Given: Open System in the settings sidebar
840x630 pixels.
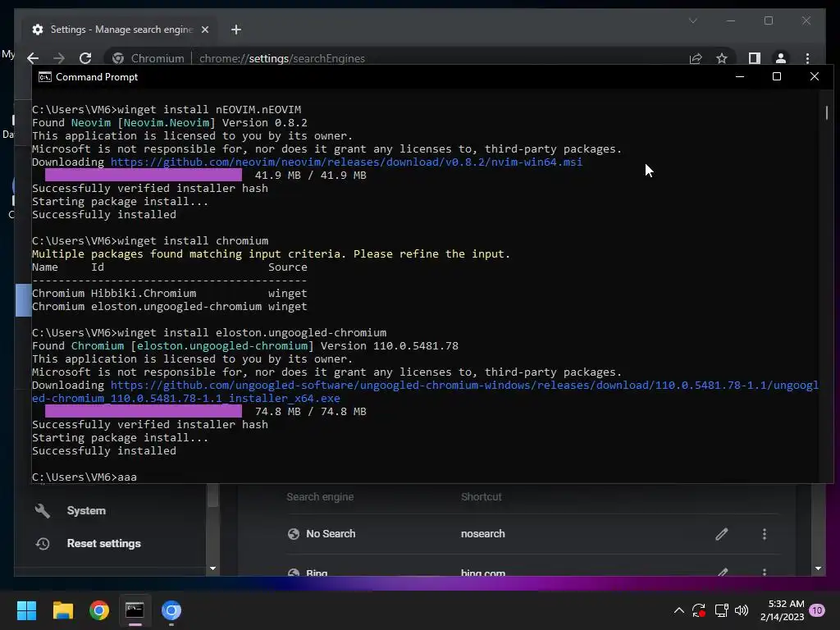Looking at the screenshot, I should 85,510.
